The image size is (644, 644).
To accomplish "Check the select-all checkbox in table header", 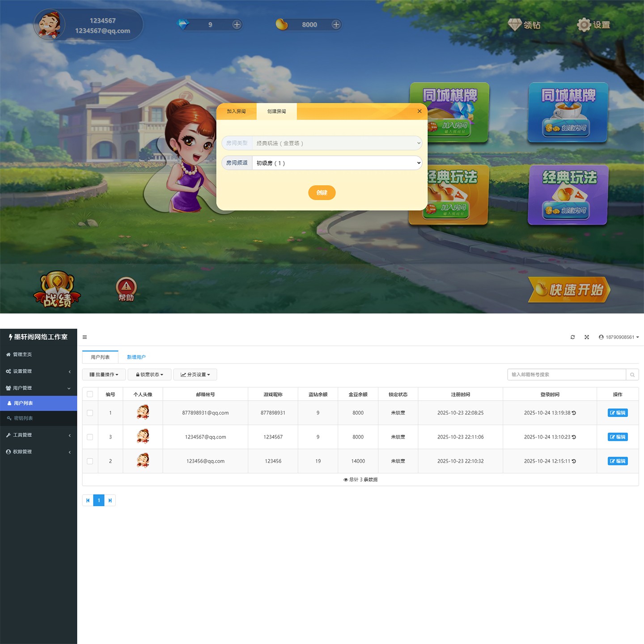I will tap(90, 394).
